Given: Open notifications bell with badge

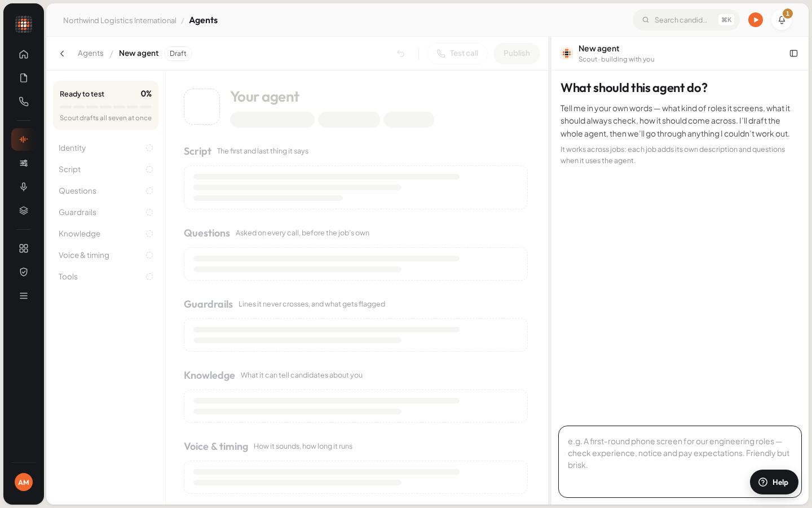Looking at the screenshot, I should (x=782, y=20).
